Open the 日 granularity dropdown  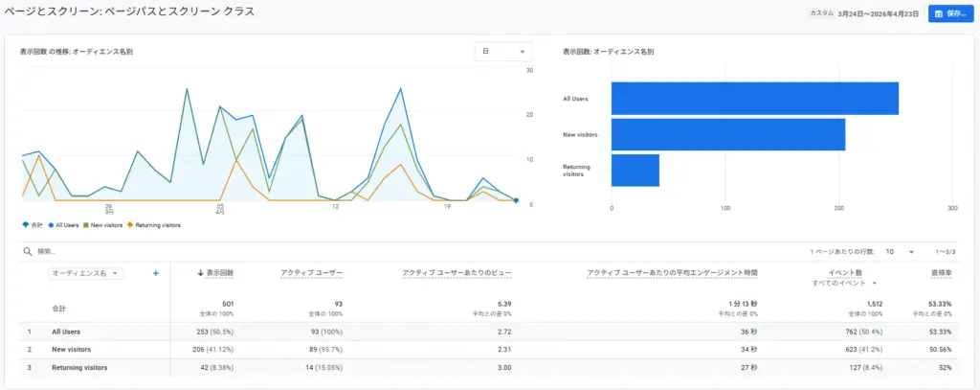click(503, 51)
